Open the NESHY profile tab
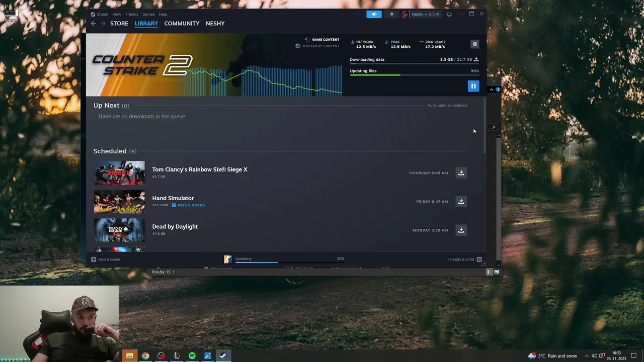The image size is (644, 362). [x=215, y=24]
